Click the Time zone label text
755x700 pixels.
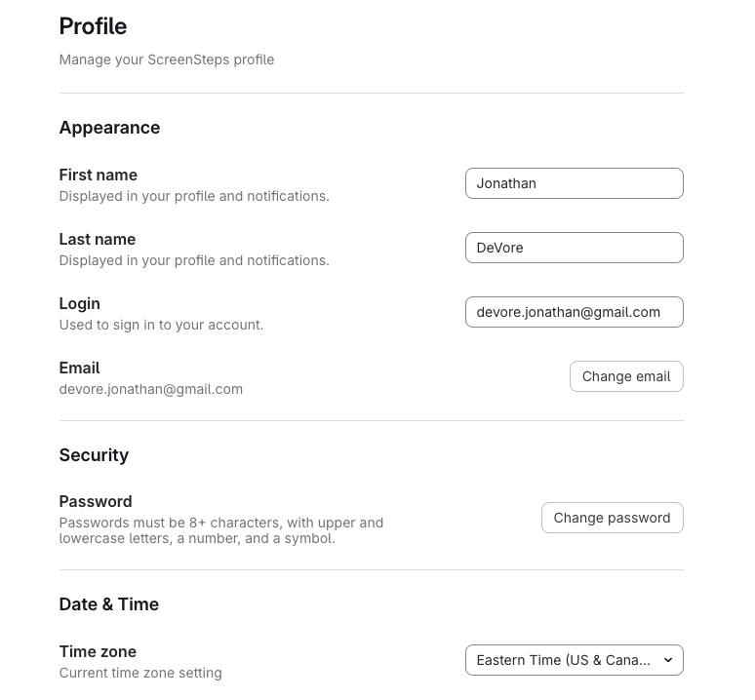(98, 651)
